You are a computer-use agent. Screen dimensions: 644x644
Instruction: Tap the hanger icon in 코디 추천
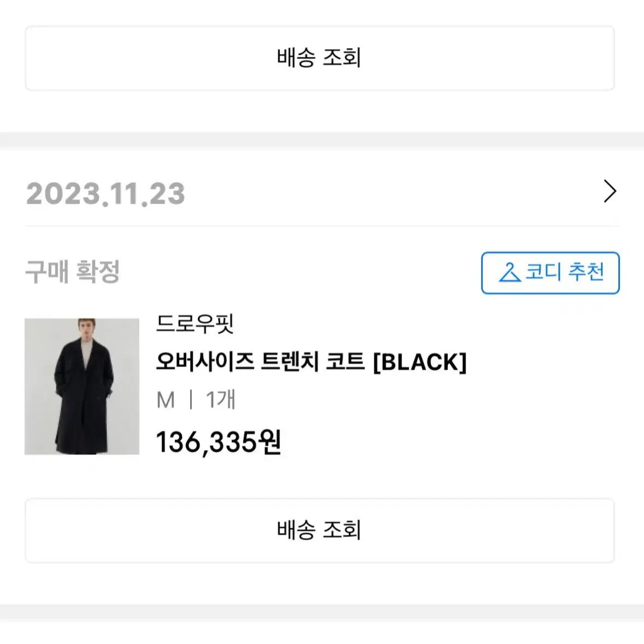click(x=510, y=273)
